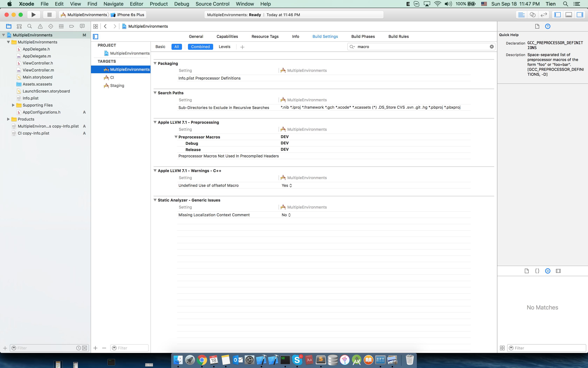
Task: Run the MultipleEnvironments scheme with Play button
Action: pos(34,15)
